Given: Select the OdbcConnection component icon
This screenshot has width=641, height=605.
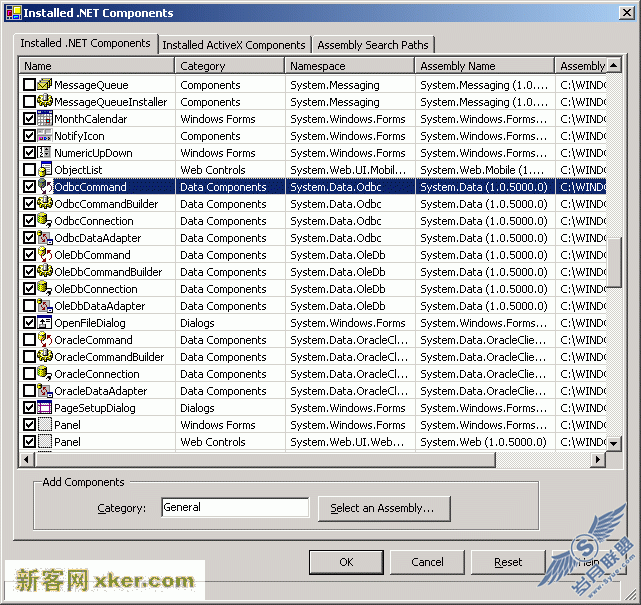Looking at the screenshot, I should pyautogui.click(x=44, y=221).
